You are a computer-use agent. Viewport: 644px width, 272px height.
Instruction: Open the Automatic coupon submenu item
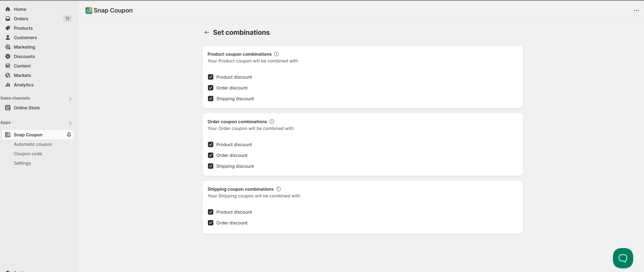(33, 144)
